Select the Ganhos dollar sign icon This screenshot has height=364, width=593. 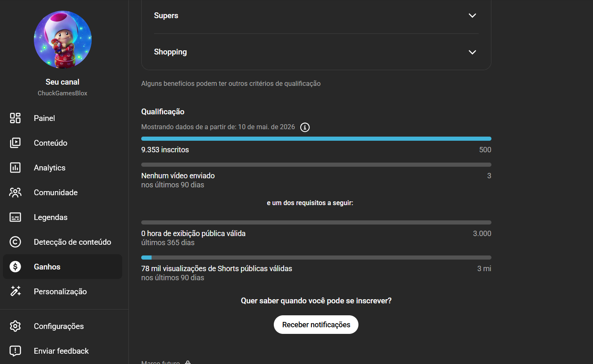15,267
